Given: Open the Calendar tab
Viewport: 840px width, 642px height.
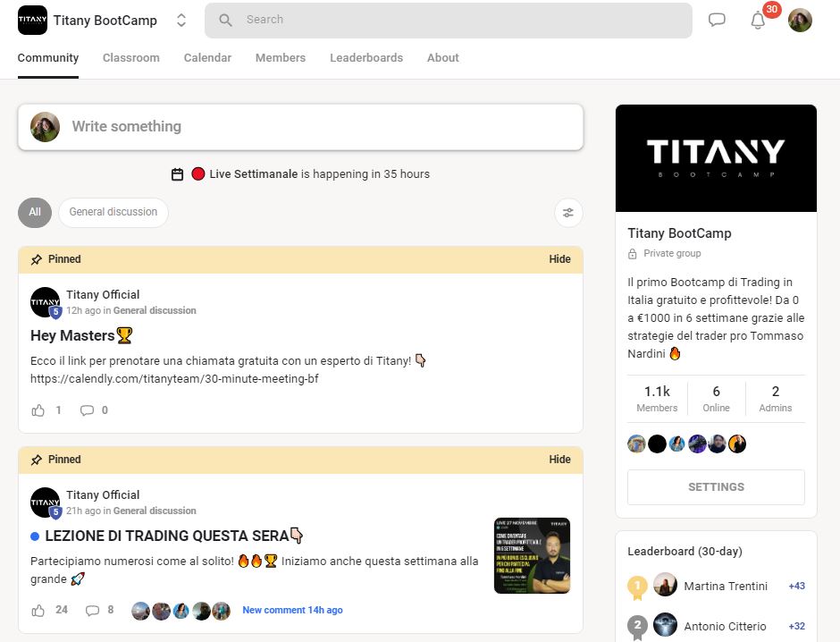Looking at the screenshot, I should (x=207, y=58).
